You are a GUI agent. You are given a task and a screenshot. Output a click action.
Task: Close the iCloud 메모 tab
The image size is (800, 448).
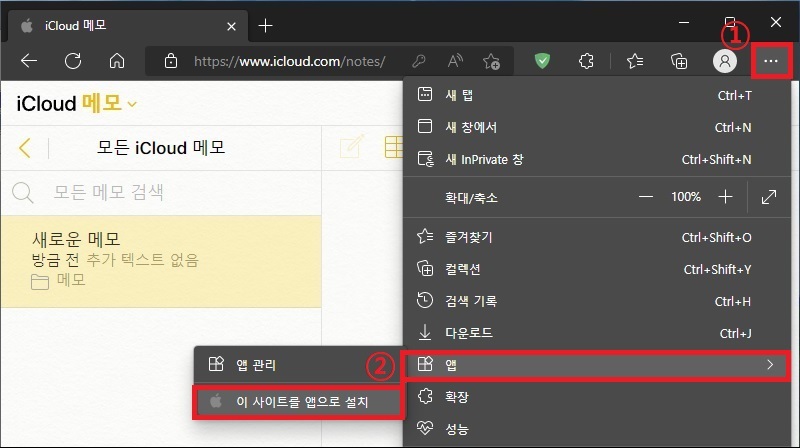231,26
